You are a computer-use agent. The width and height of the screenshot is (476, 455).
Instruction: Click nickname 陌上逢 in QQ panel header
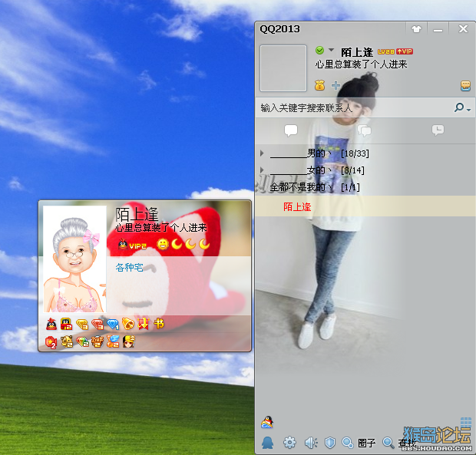point(357,52)
